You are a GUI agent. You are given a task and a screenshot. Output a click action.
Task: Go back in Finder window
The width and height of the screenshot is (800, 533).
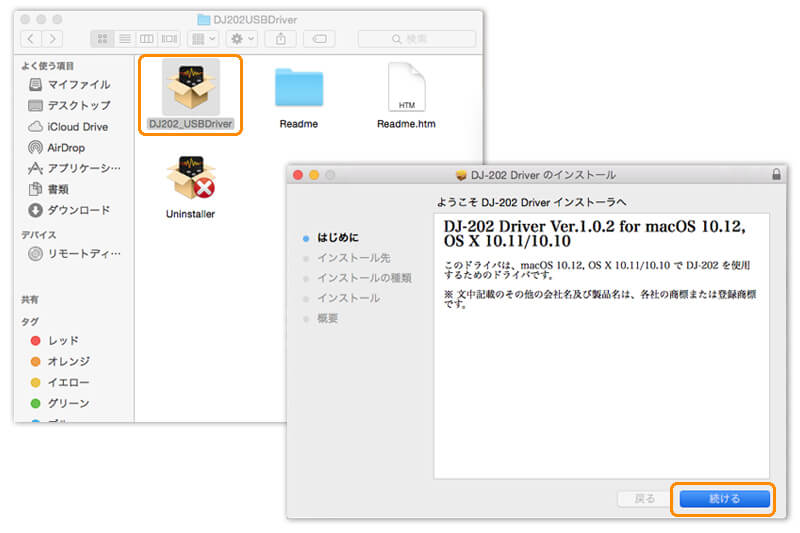31,39
